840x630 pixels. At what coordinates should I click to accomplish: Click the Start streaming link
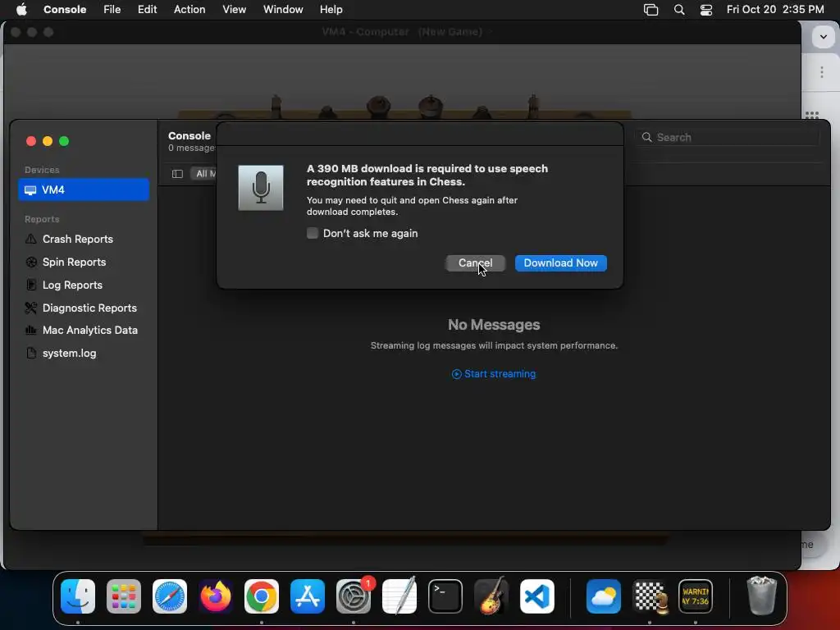tap(493, 374)
